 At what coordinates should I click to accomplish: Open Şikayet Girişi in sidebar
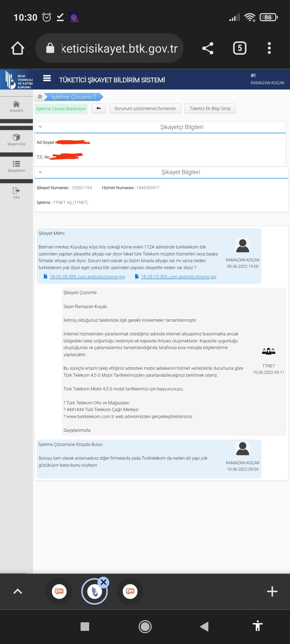(x=16, y=140)
